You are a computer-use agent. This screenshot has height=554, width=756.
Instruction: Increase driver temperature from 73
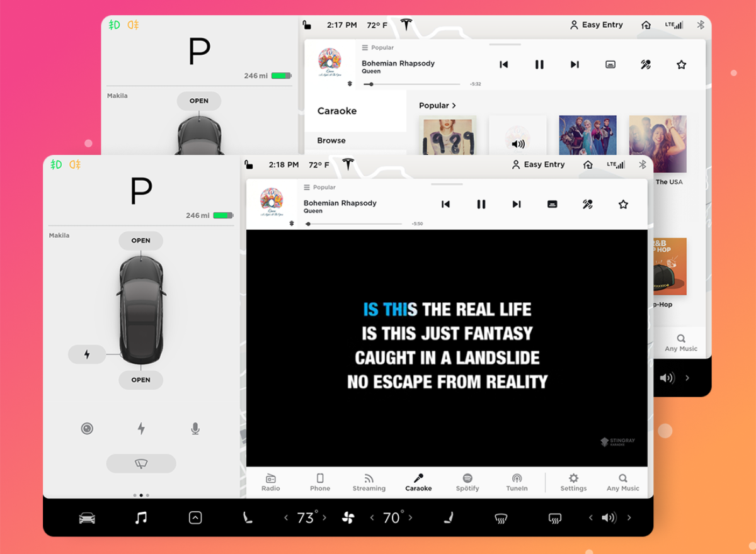[324, 517]
